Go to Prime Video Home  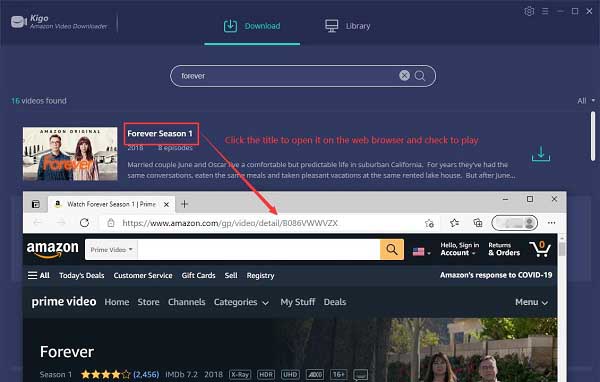click(x=117, y=302)
